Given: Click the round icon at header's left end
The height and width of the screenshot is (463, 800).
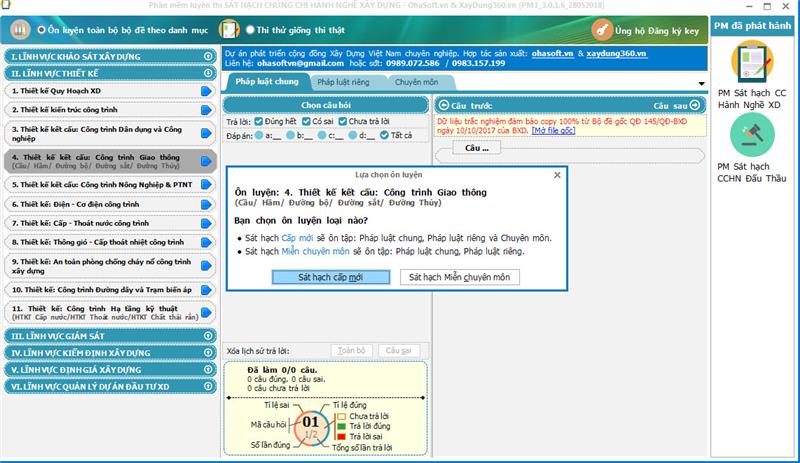Looking at the screenshot, I should (x=20, y=30).
